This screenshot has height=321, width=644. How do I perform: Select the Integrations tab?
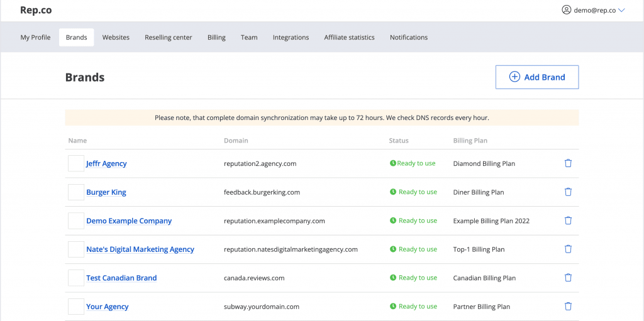coord(291,37)
